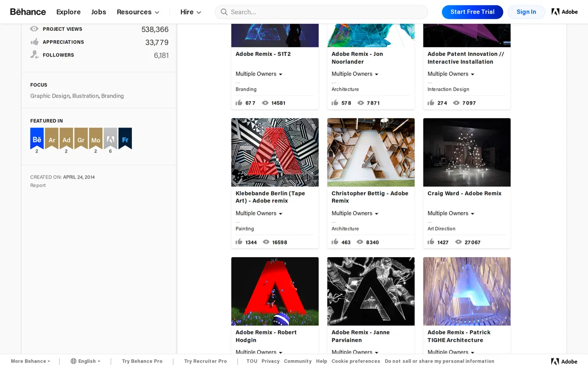Click the Branding focus link in sidebar
The width and height of the screenshot is (588, 368).
tap(113, 96)
